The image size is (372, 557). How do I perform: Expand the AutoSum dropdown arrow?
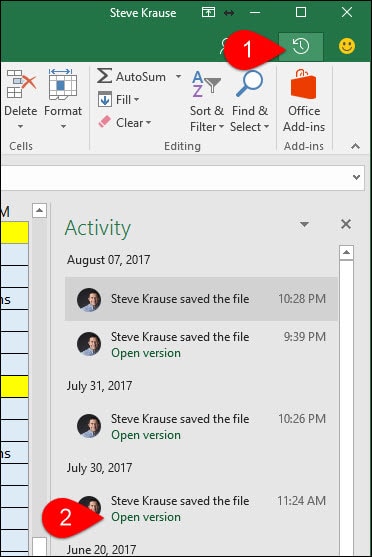coord(178,76)
